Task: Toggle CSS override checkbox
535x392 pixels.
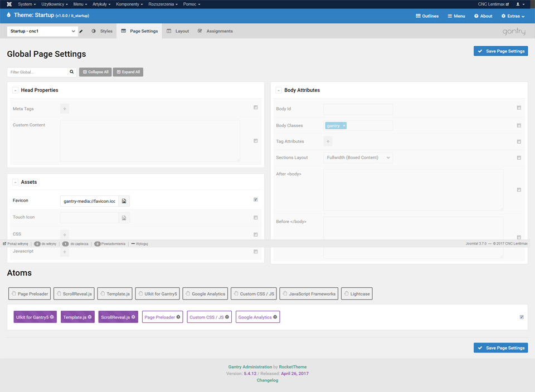Action: coord(256,234)
